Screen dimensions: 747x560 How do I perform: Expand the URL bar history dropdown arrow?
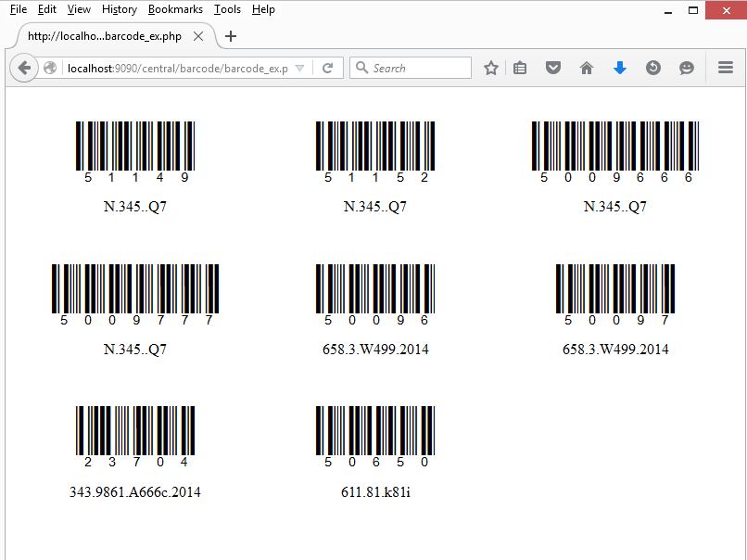299,69
